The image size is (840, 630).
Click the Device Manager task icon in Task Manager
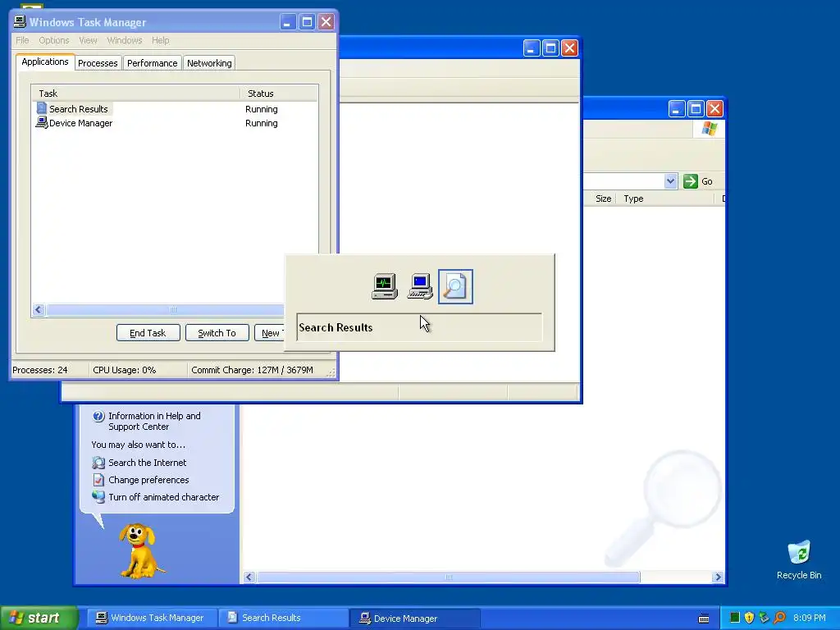[x=42, y=123]
